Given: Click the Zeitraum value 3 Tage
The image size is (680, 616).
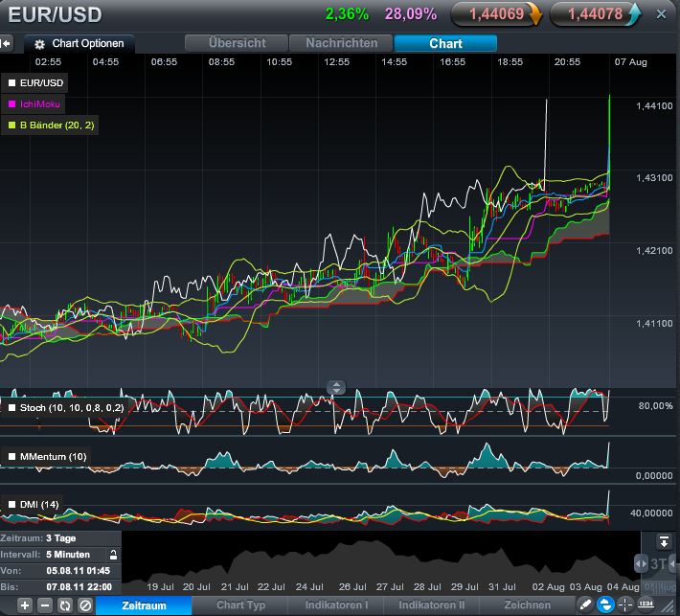Looking at the screenshot, I should point(61,538).
